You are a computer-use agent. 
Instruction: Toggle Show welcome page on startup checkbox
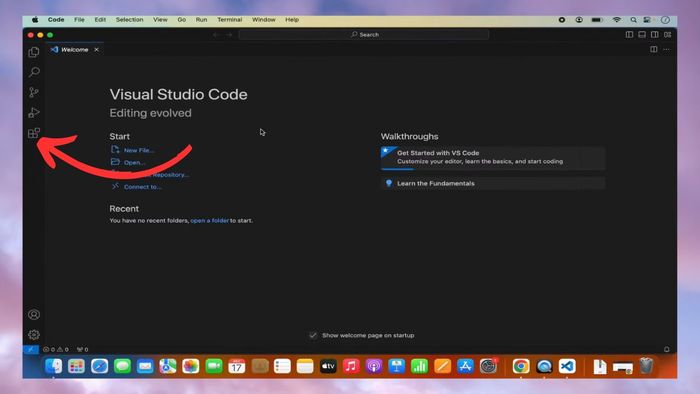click(x=313, y=335)
